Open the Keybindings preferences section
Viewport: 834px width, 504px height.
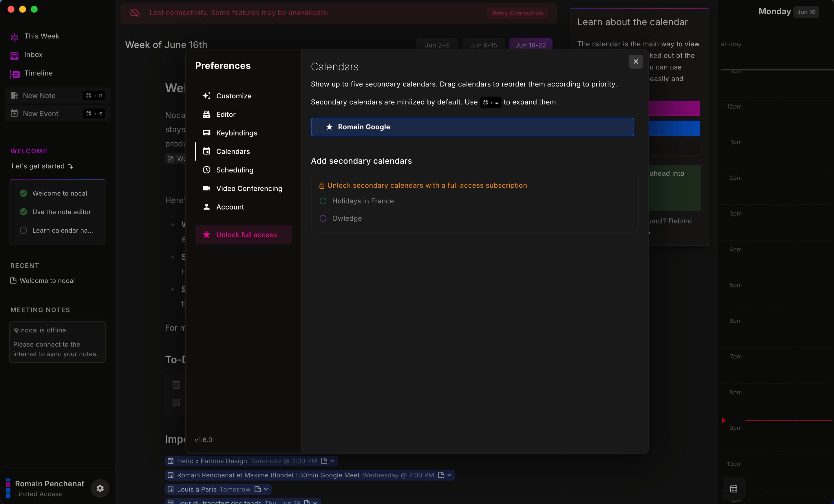point(243,133)
